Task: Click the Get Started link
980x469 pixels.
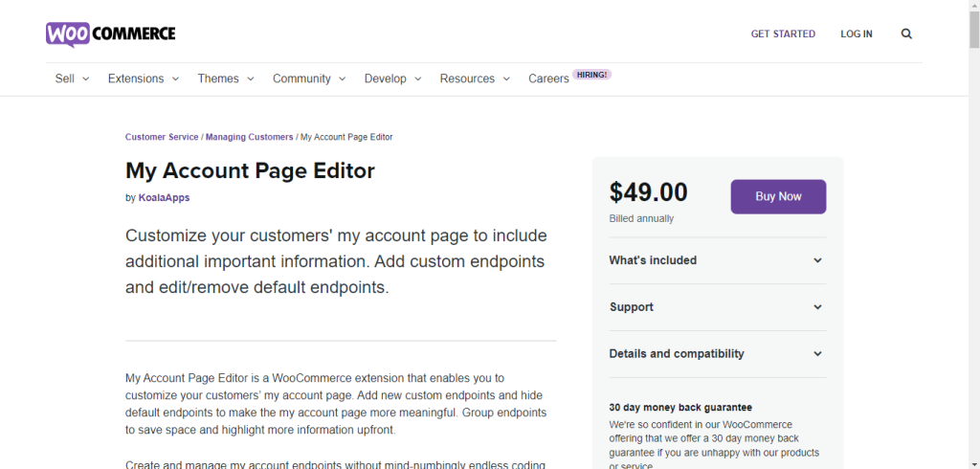Action: tap(783, 33)
